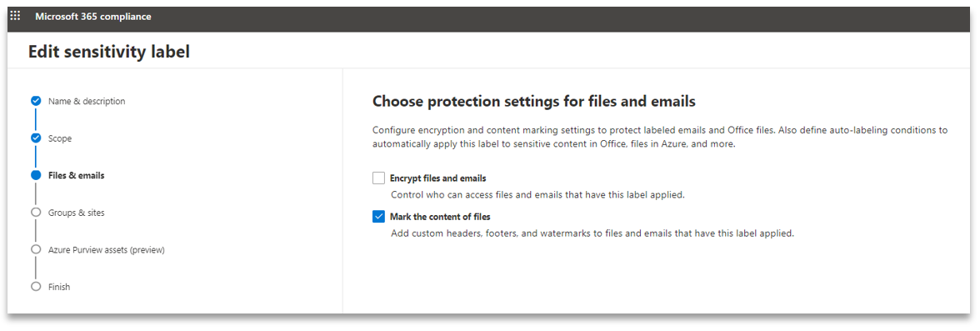
Task: Select the Files & emails step label
Action: pos(77,175)
